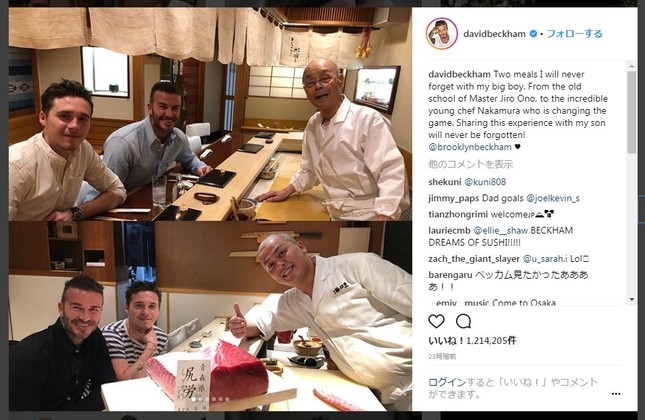Screen dimensions: 645x420
Task: Click the comments panel scrollbar thumb
Action: tap(632, 112)
